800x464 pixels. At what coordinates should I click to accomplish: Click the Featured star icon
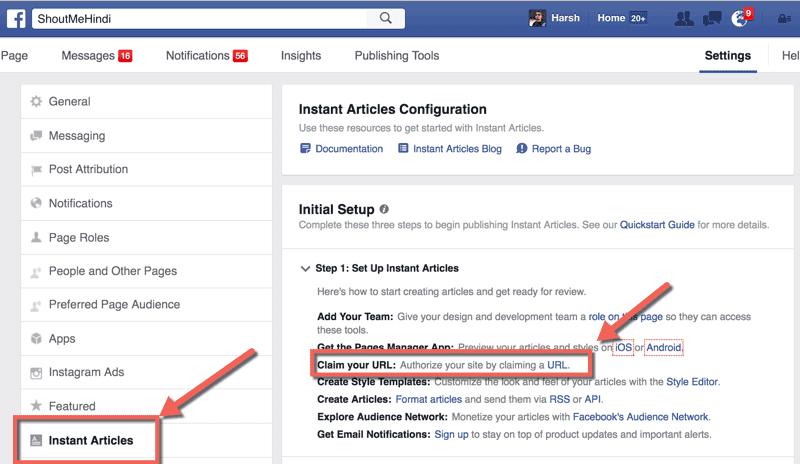coord(36,406)
